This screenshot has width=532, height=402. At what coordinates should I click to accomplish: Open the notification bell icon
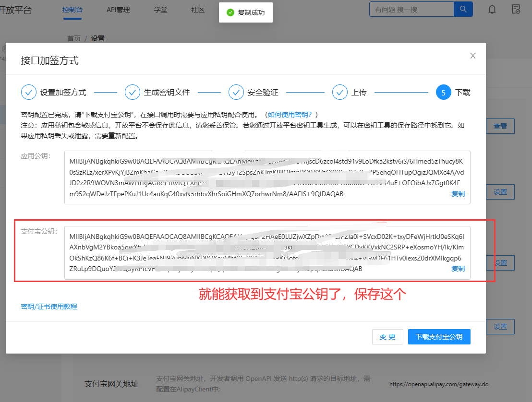tap(492, 9)
